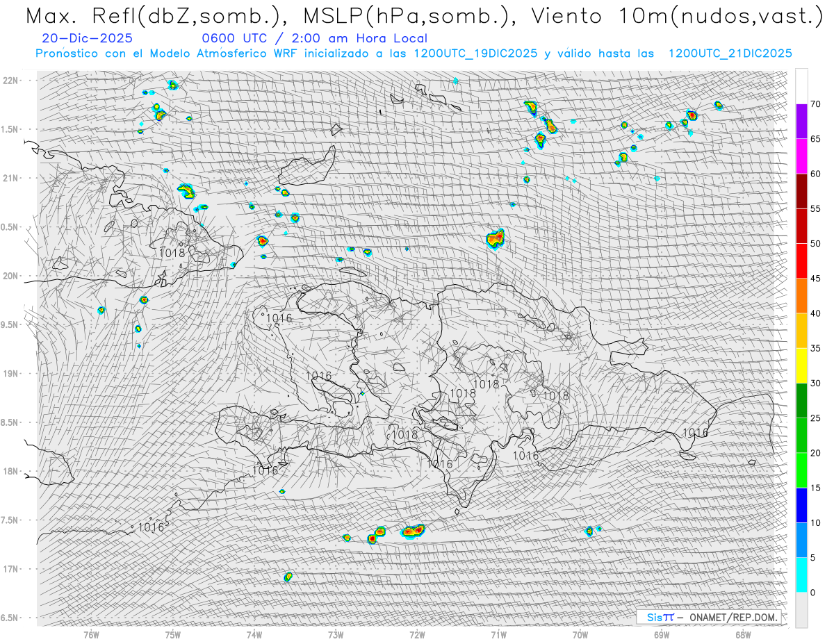Click the cyan 0–5 dBZ legend swatch
Screen dimensions: 834x644
(x=801, y=575)
